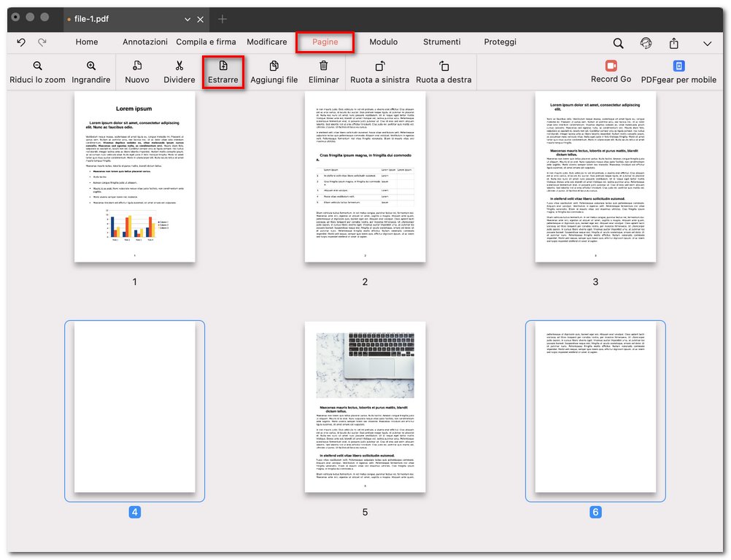
Task: Use Aggiungi file to insert pages
Action: coord(274,72)
